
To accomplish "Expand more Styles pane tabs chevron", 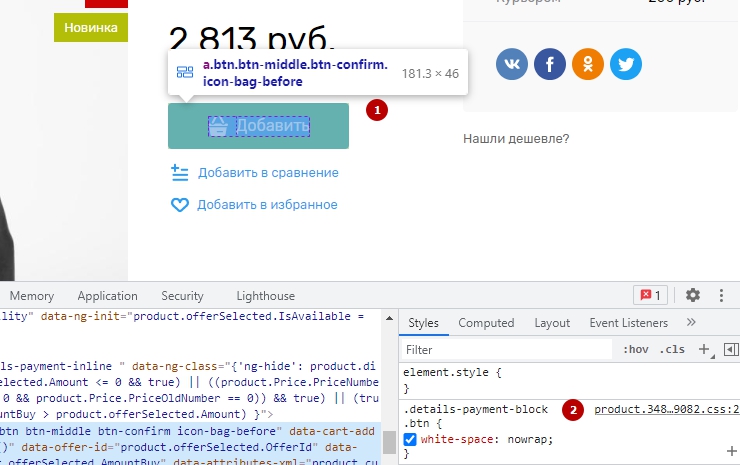I will (690, 323).
